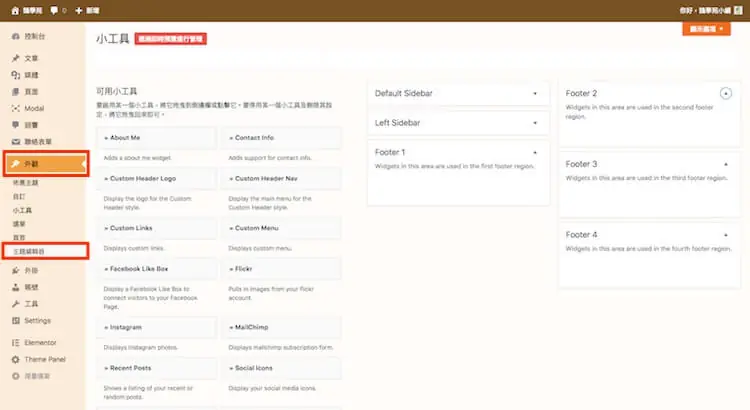Open the 自訂 customize submenu item
This screenshot has height=410, width=750.
(x=19, y=197)
